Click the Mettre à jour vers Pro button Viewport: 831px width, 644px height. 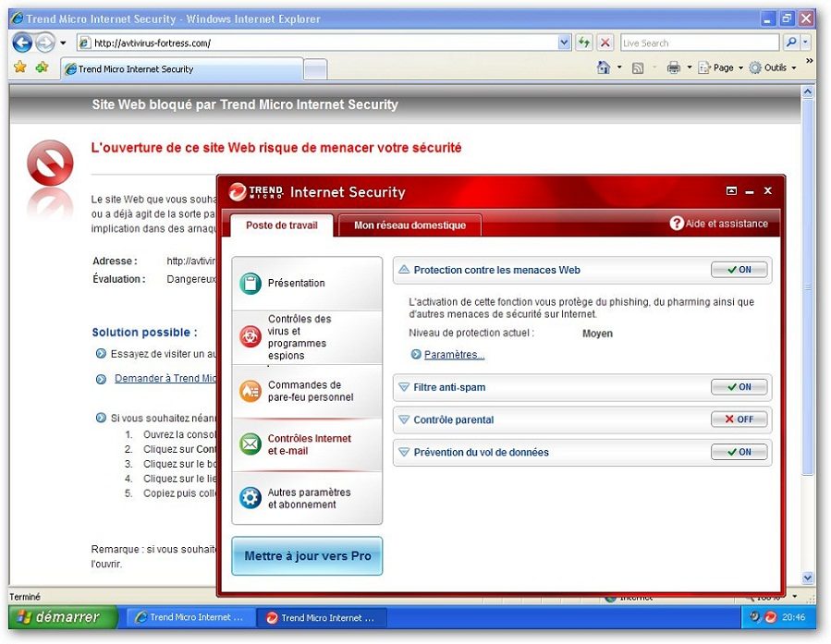307,556
